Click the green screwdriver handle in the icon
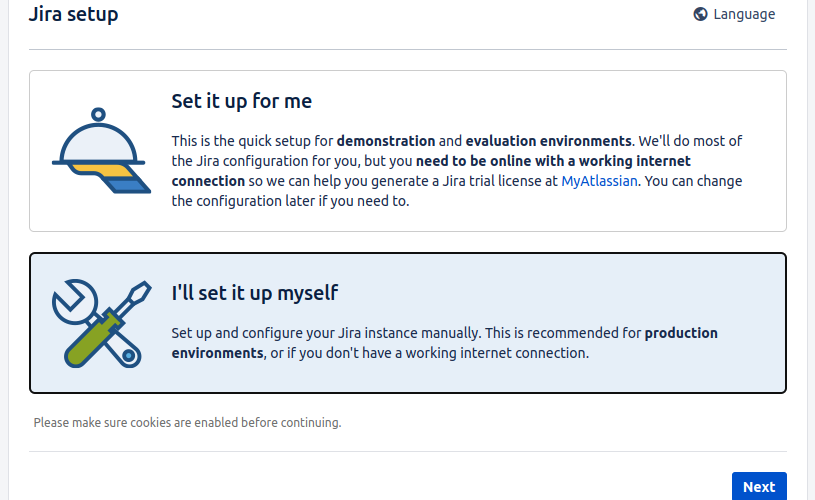Viewport: 815px width, 500px height. click(x=91, y=340)
